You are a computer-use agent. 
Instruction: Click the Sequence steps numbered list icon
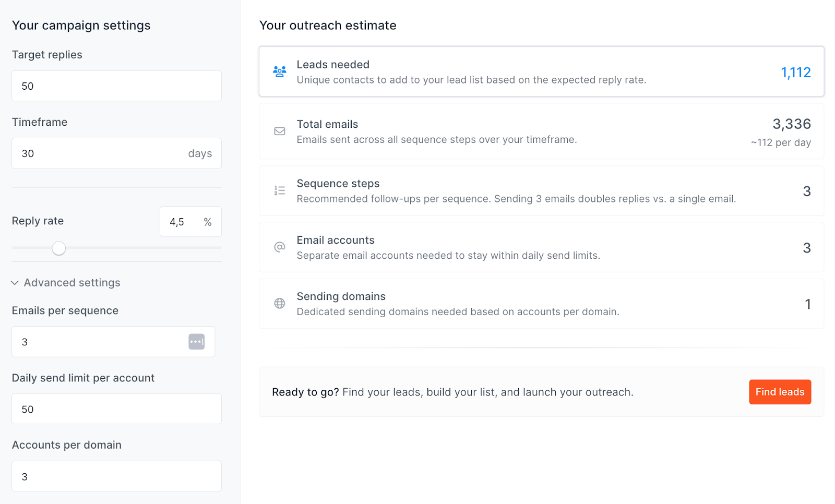(x=280, y=191)
